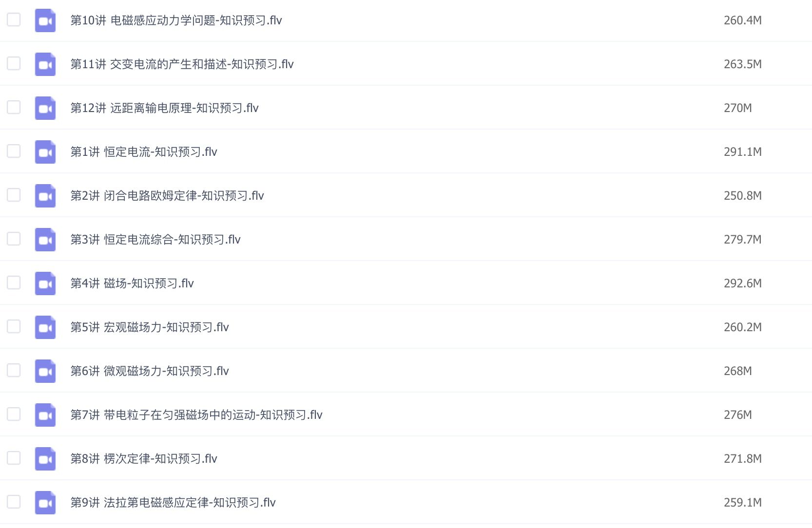This screenshot has width=812, height=528.
Task: Check the box for 第2讲 闭合电路欧姆定律
Action: (14, 195)
